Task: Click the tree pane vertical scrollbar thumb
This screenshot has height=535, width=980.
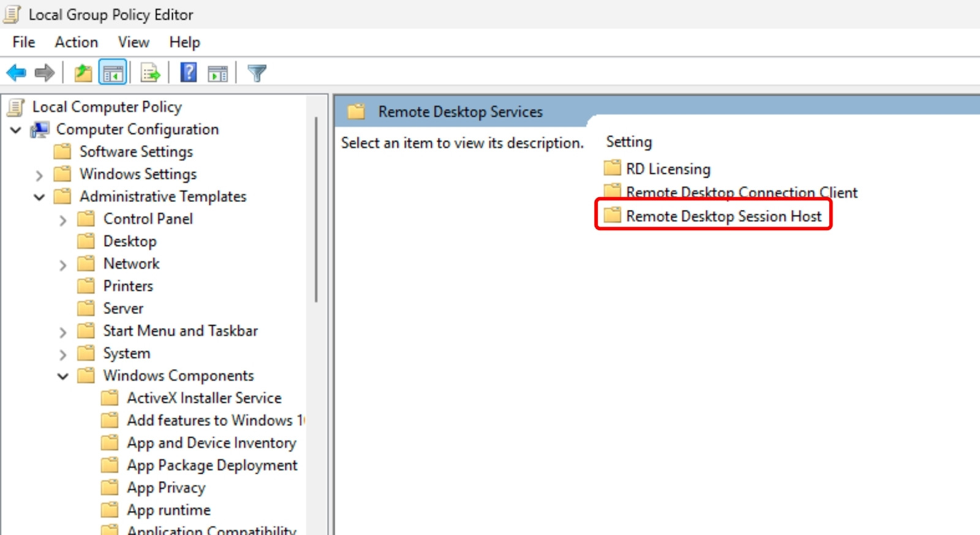Action: coord(316,209)
